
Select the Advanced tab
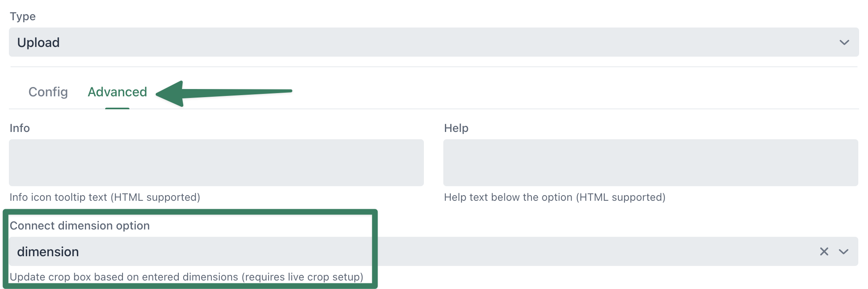click(117, 92)
